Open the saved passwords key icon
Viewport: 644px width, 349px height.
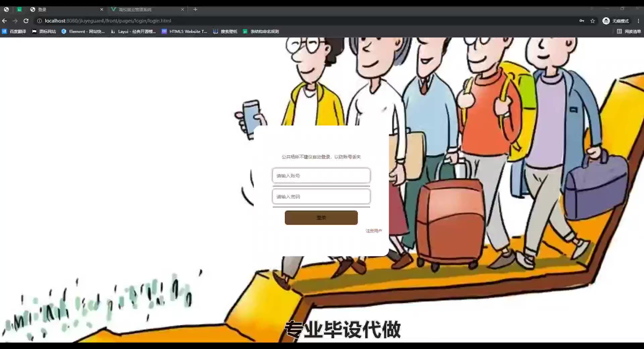pos(582,21)
